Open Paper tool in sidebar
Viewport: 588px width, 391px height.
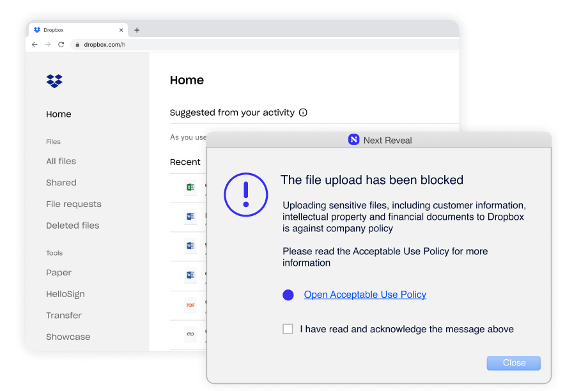coord(59,273)
